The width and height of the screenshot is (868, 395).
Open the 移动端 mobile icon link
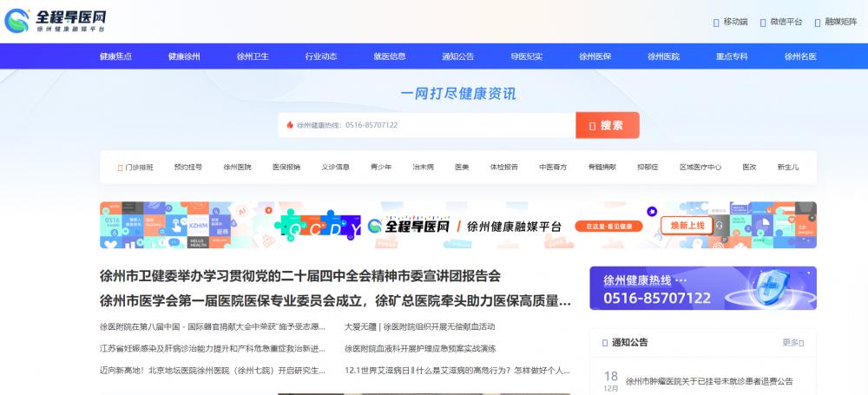(715, 22)
